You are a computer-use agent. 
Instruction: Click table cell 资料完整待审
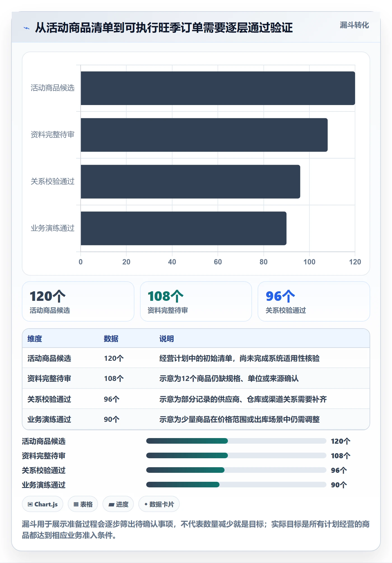[x=49, y=378]
